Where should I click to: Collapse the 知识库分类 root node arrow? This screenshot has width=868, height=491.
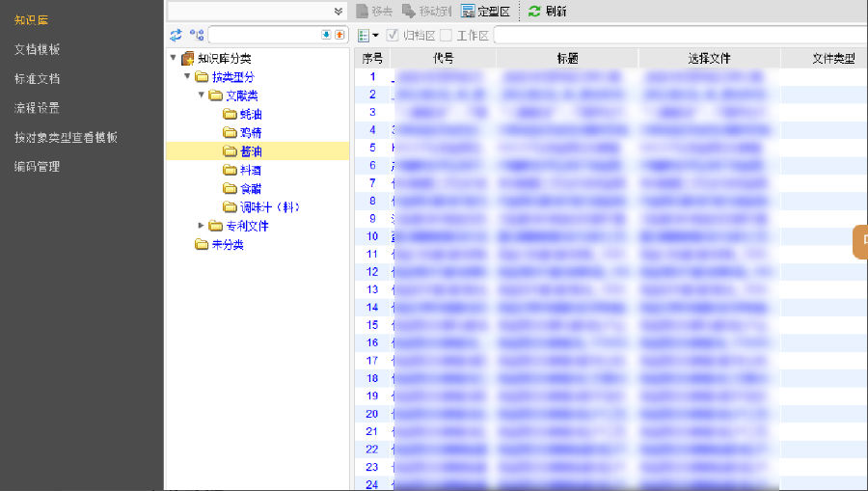coord(174,58)
